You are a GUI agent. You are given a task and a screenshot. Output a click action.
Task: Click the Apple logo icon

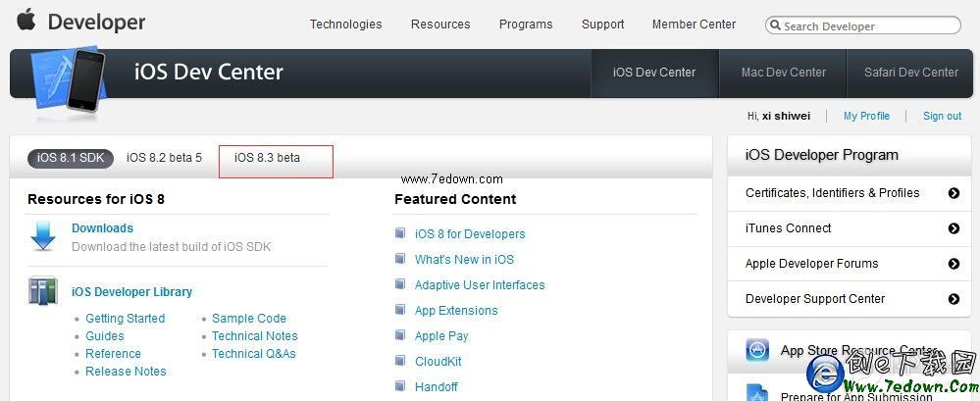coord(26,21)
